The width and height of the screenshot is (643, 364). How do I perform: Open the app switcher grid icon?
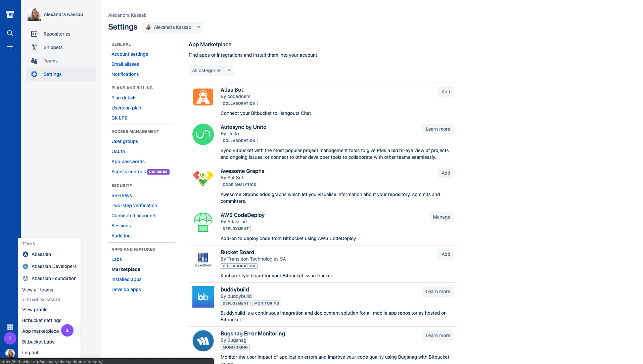coord(10,327)
